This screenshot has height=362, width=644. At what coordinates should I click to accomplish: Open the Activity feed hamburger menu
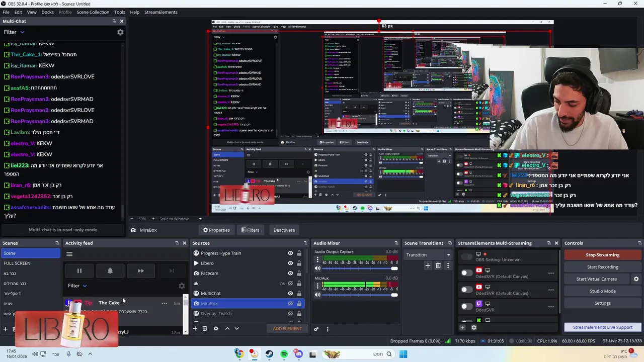[x=69, y=254]
